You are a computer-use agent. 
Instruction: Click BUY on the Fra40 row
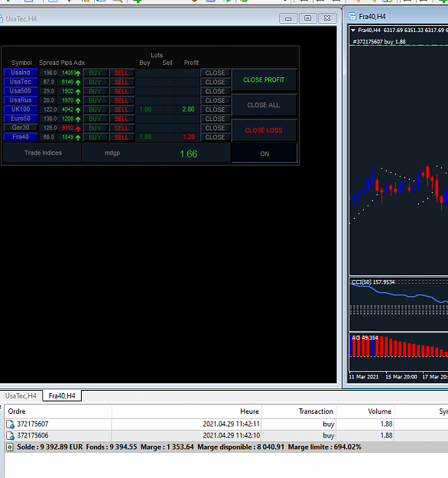[95, 137]
